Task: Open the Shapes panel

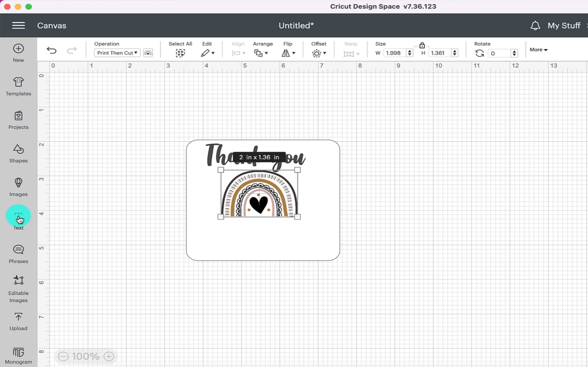Action: (x=18, y=154)
